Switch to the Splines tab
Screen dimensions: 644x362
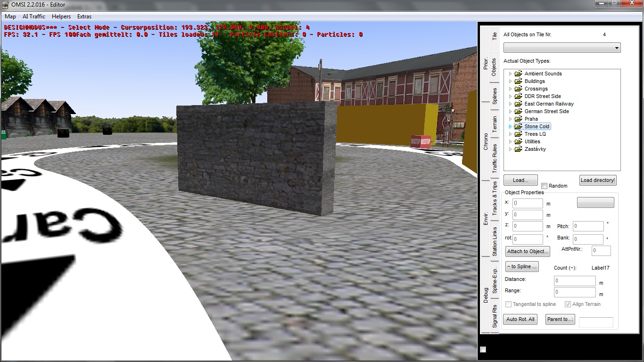click(x=495, y=96)
